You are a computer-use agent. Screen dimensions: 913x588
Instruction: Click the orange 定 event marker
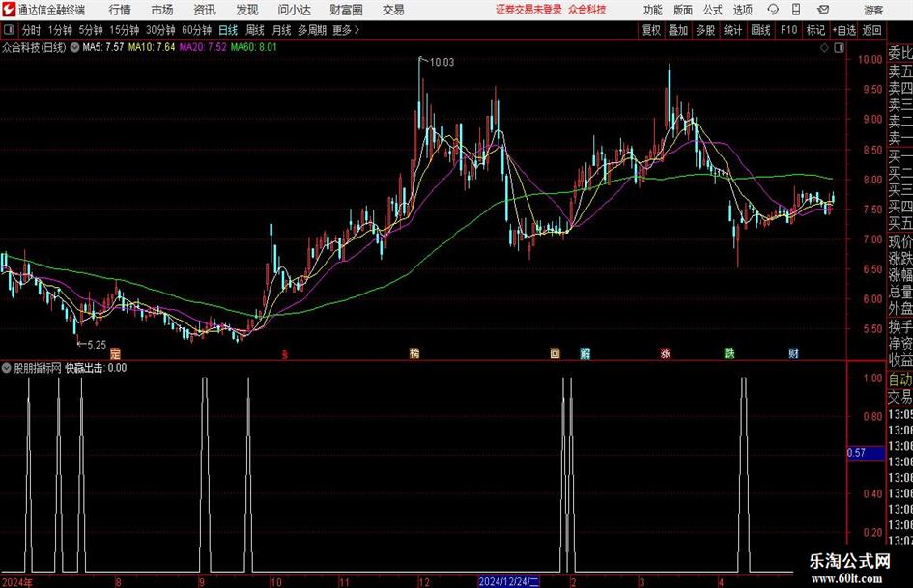point(115,353)
